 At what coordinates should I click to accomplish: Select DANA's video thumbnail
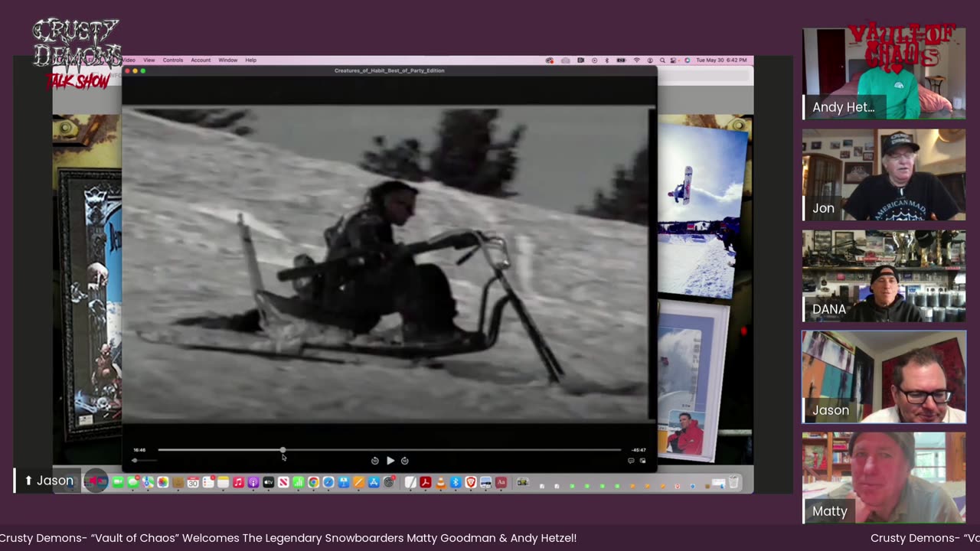[x=884, y=276]
